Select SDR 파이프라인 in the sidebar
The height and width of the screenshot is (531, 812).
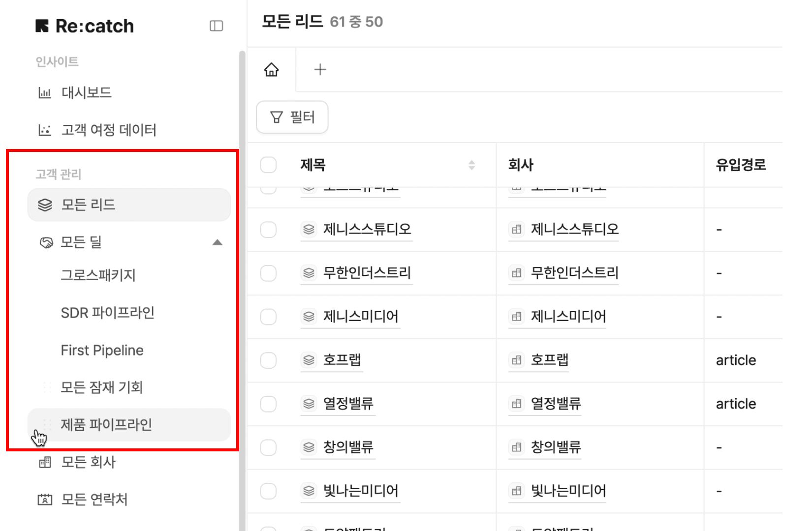click(x=107, y=313)
